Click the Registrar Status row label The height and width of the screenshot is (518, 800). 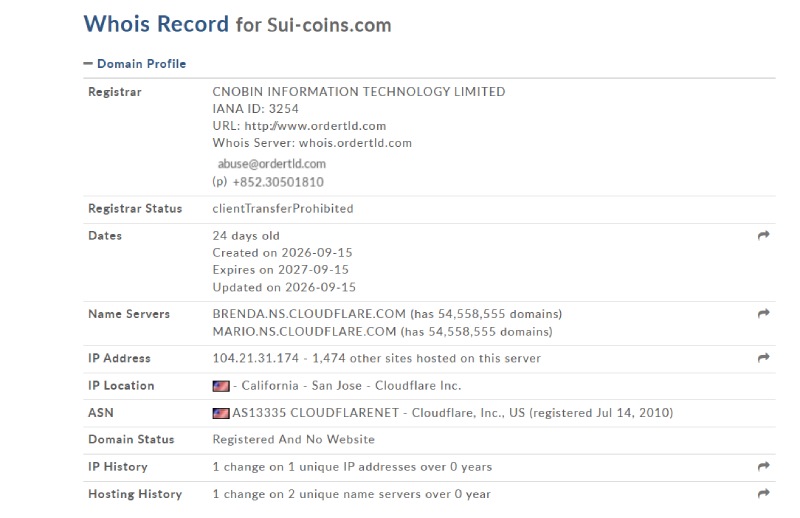pyautogui.click(x=135, y=209)
